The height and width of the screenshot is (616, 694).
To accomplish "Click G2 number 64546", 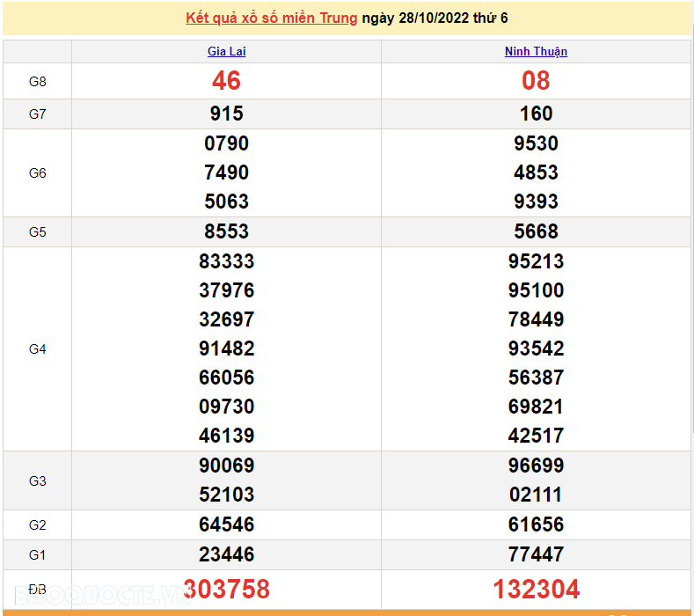I will coord(226,524).
